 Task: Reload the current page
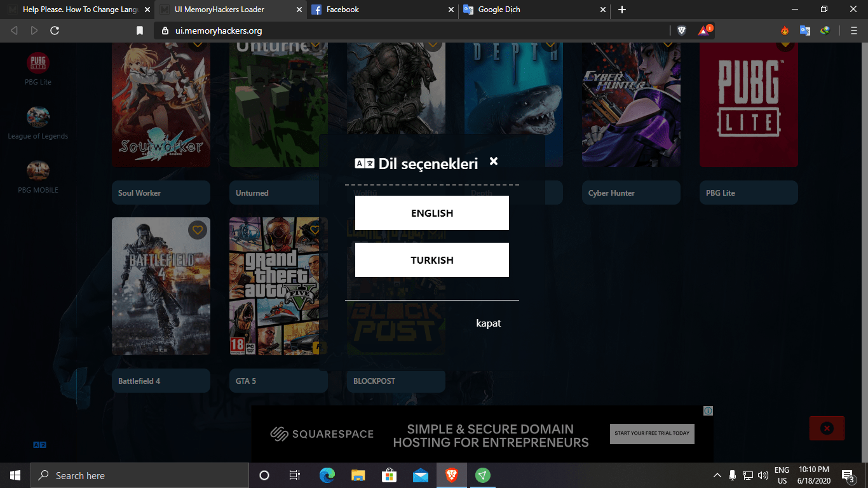[55, 30]
